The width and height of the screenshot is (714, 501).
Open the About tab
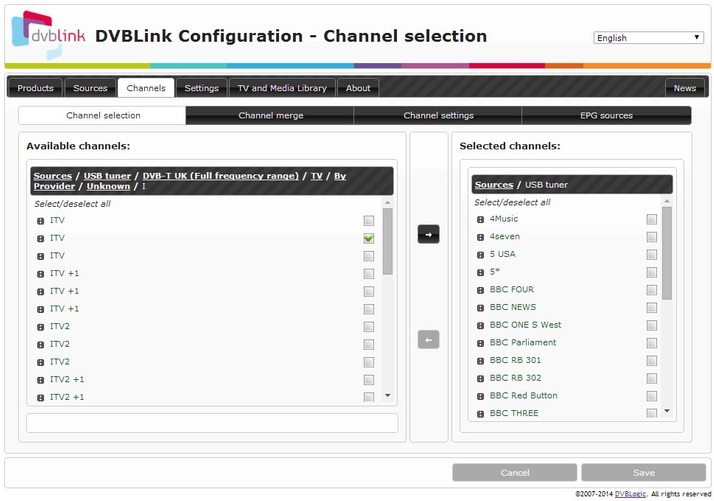358,88
